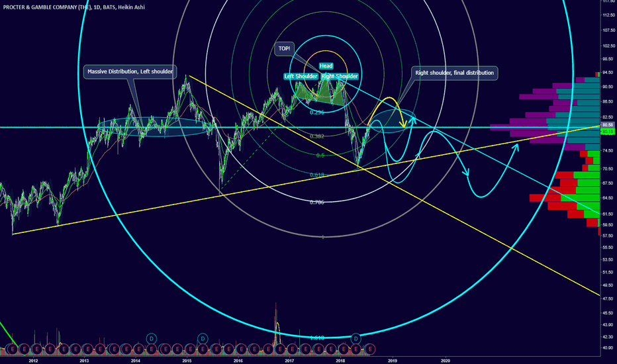This screenshot has width=617, height=364.
Task: Select the 1.618 Fibonacci circle label
Action: tap(316, 338)
